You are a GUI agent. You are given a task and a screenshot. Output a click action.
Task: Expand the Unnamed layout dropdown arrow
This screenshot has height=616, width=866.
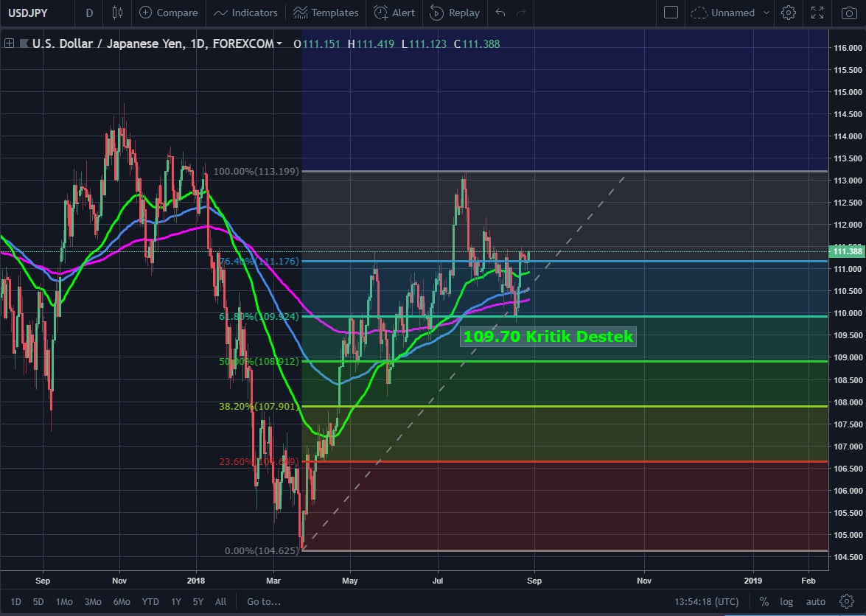coord(767,13)
